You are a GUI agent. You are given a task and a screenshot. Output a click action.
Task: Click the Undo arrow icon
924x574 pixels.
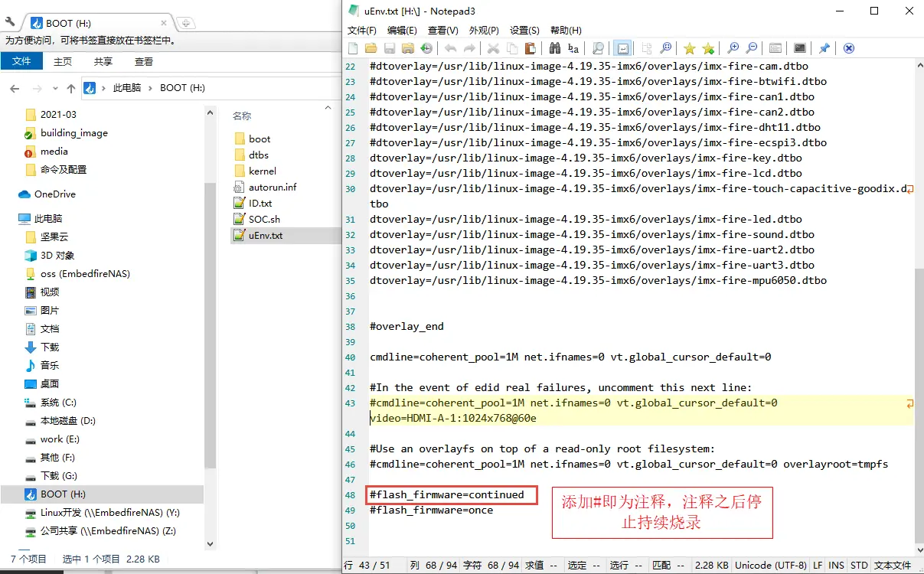tap(451, 48)
